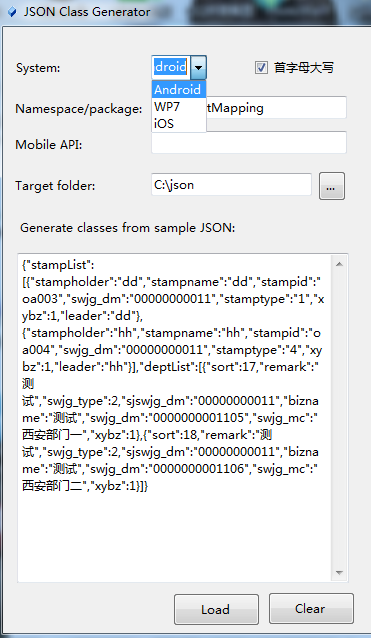Viewport: 371px width, 638px height.
Task: Click the Clear button
Action: [x=311, y=608]
